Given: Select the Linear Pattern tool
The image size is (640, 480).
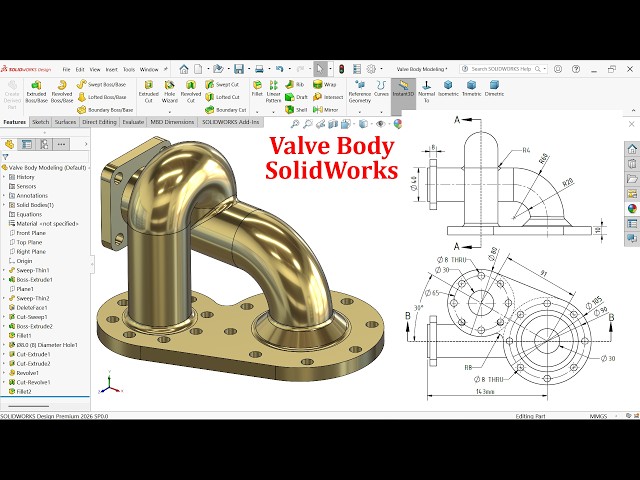Looking at the screenshot, I should [x=273, y=91].
